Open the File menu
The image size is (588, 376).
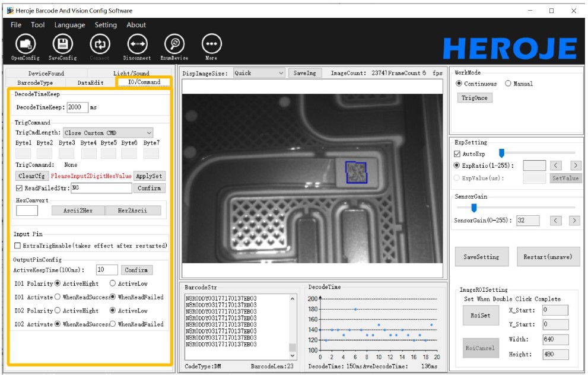click(16, 25)
